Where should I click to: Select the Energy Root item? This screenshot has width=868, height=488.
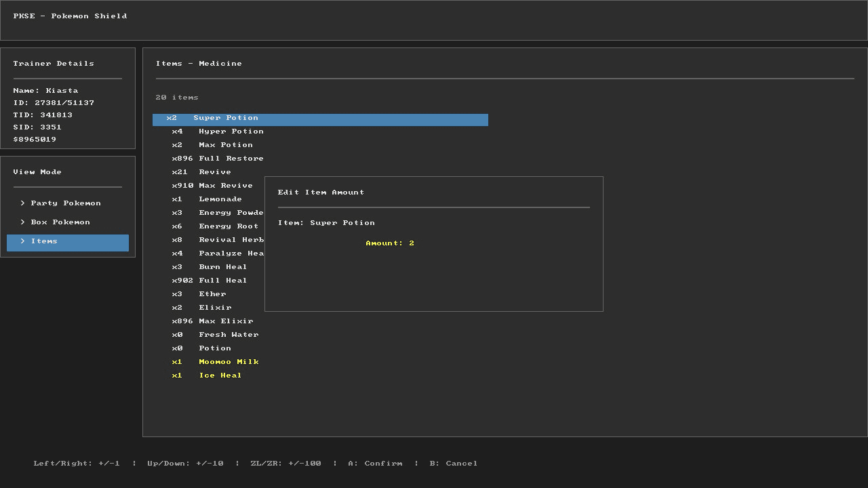point(215,226)
